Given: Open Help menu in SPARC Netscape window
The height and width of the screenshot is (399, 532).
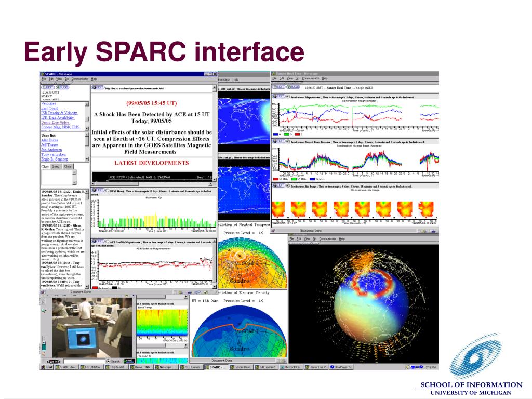Looking at the screenshot, I should (94, 79).
